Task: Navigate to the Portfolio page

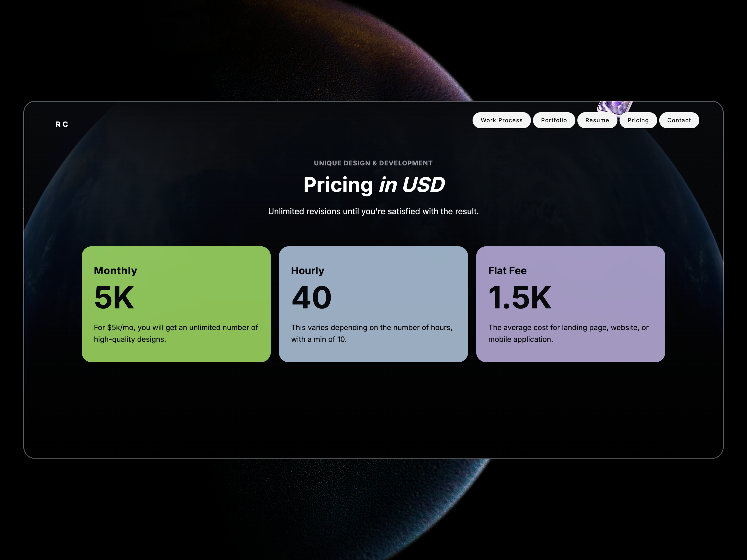Action: pos(554,120)
